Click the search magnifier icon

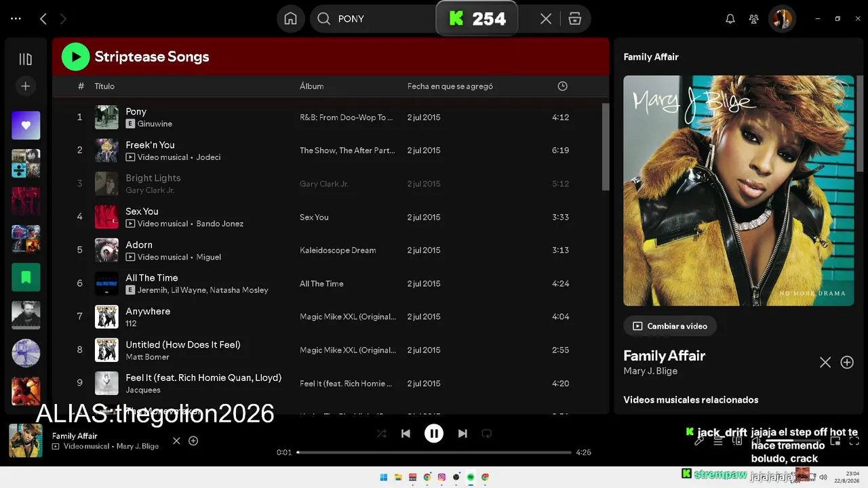click(x=323, y=19)
